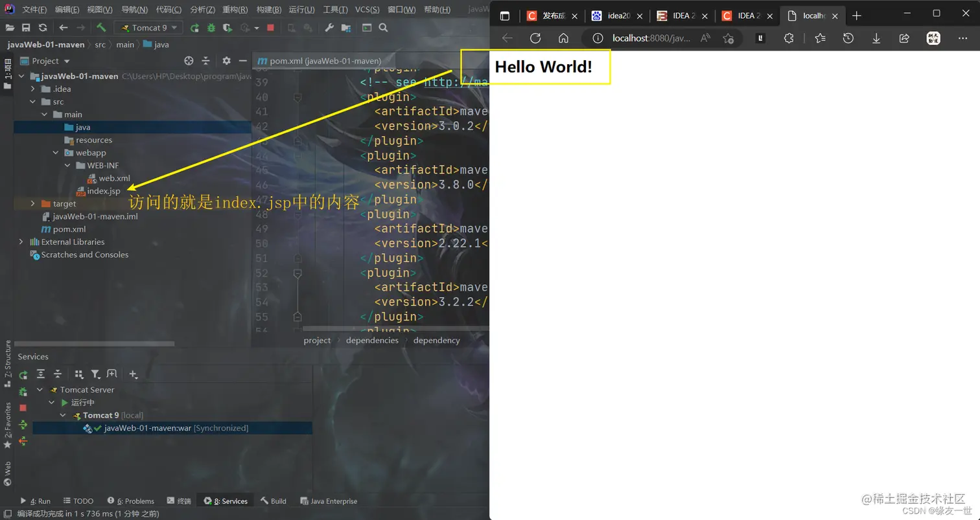The height and width of the screenshot is (520, 980).
Task: Collapse all in Project panel toolbar
Action: [x=205, y=60]
